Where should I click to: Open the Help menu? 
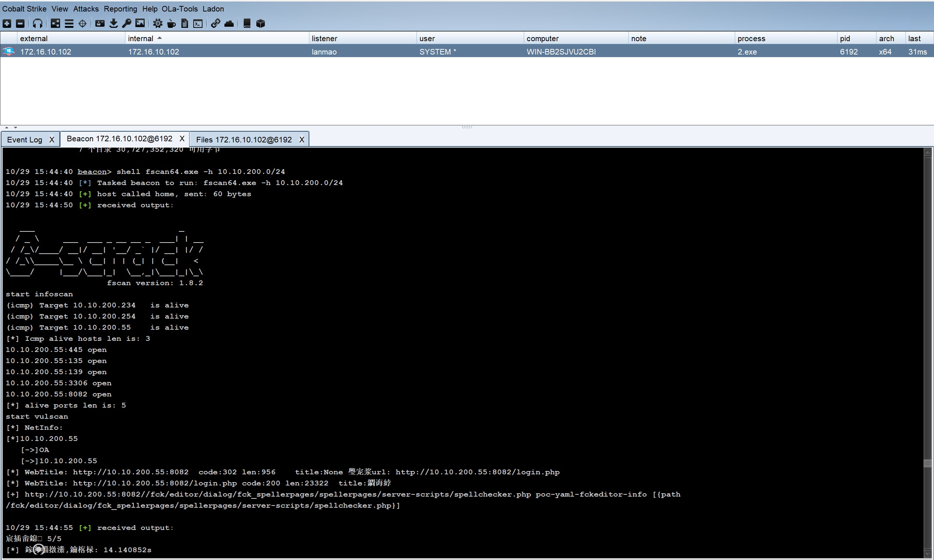tap(150, 9)
